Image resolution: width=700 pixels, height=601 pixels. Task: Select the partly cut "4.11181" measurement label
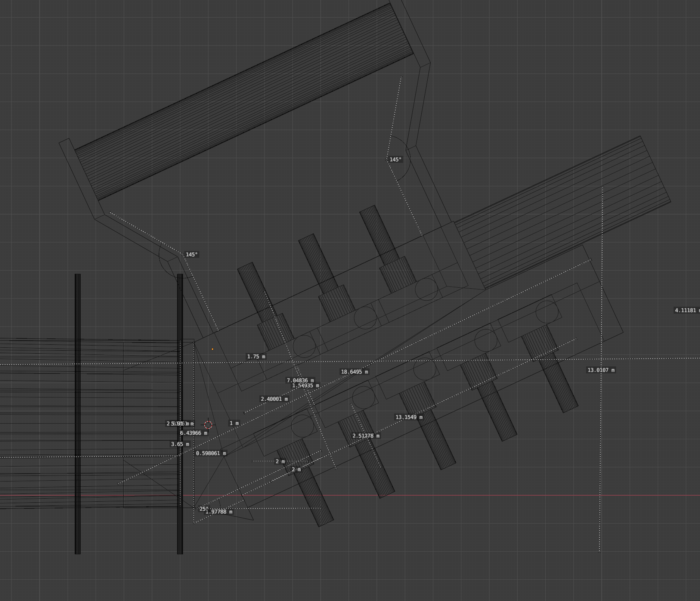[x=687, y=310]
